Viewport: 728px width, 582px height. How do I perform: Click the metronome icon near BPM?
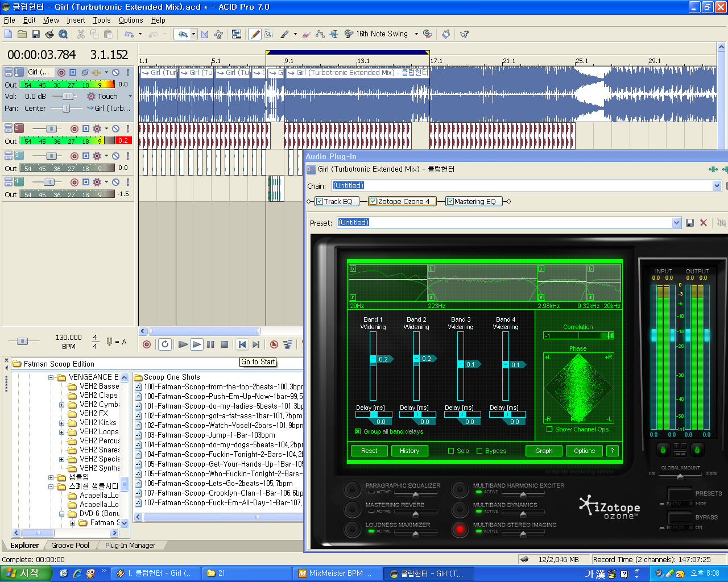point(109,342)
